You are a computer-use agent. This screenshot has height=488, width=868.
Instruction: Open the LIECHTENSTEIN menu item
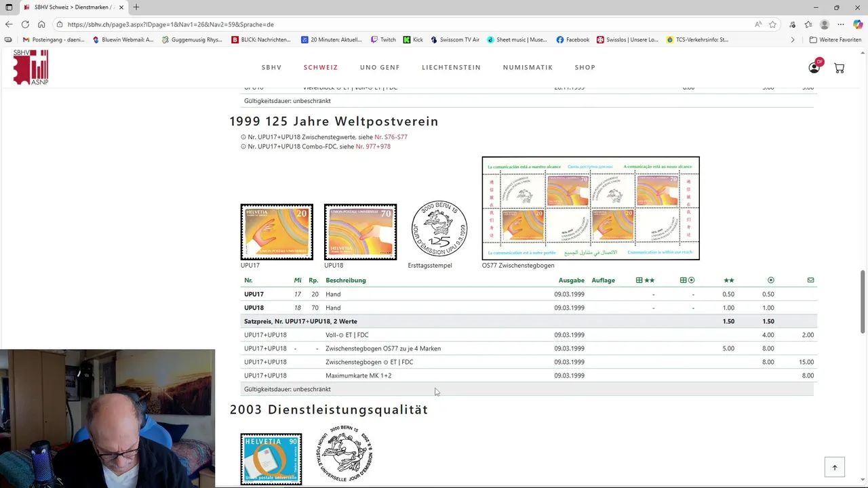coord(451,67)
